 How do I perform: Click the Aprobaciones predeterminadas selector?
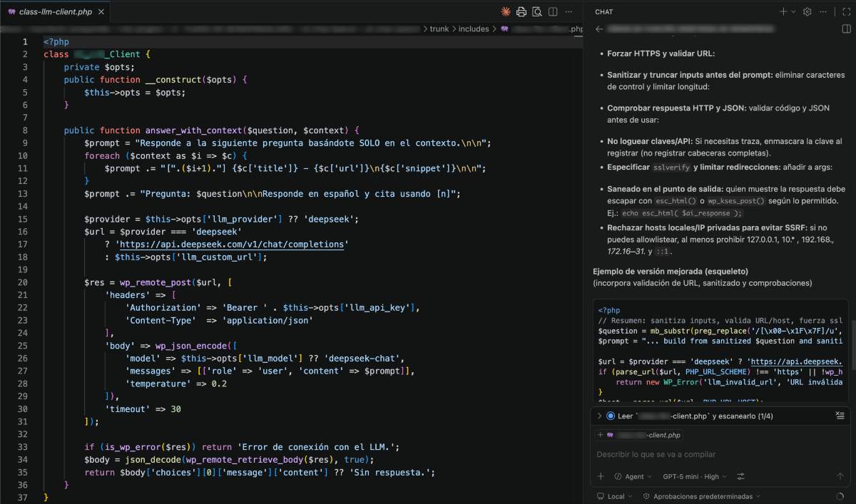tap(702, 496)
